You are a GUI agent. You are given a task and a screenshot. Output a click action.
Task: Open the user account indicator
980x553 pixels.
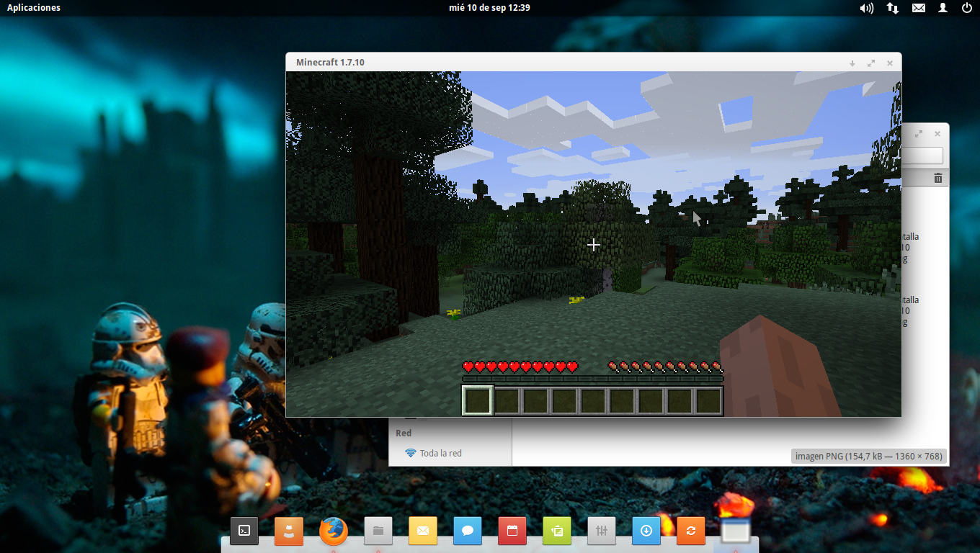click(x=943, y=8)
